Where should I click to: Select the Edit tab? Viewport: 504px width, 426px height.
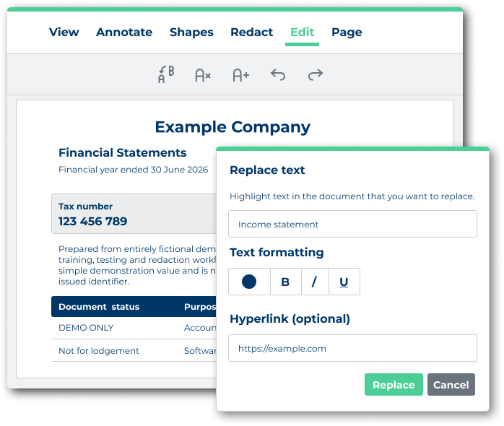coord(302,32)
